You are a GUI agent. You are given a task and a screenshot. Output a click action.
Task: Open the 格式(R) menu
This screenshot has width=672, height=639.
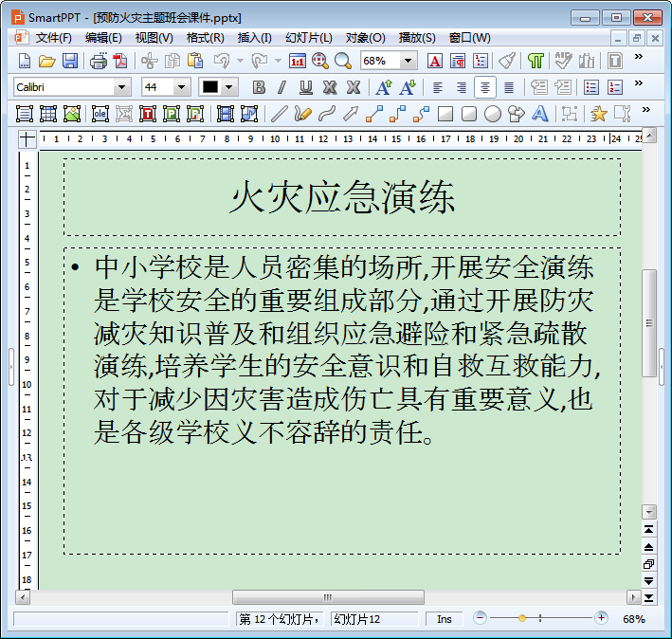coord(205,38)
